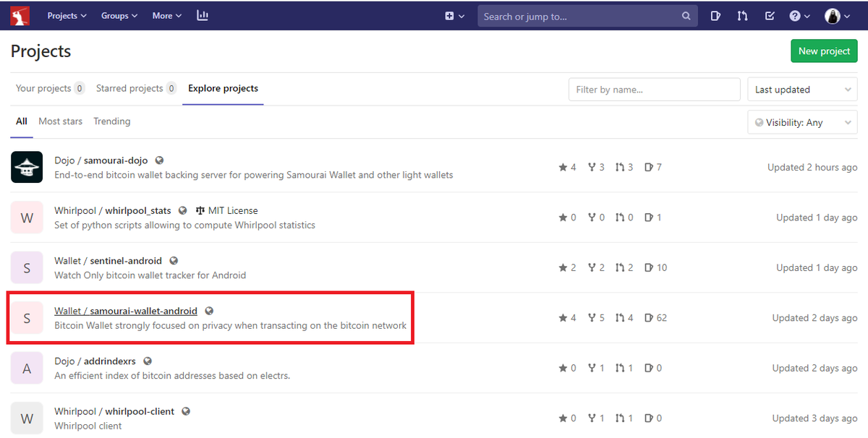Expand the Groups navbar menu

tap(119, 15)
